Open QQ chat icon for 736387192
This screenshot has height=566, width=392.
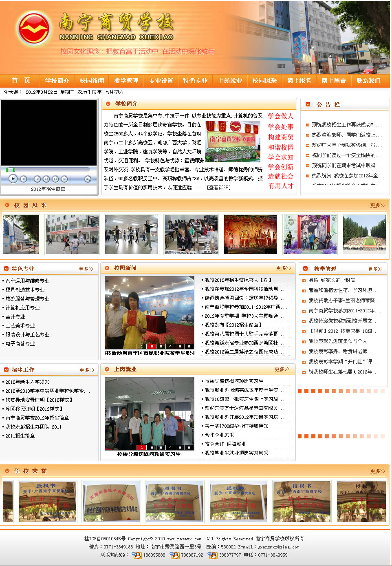pos(174,555)
